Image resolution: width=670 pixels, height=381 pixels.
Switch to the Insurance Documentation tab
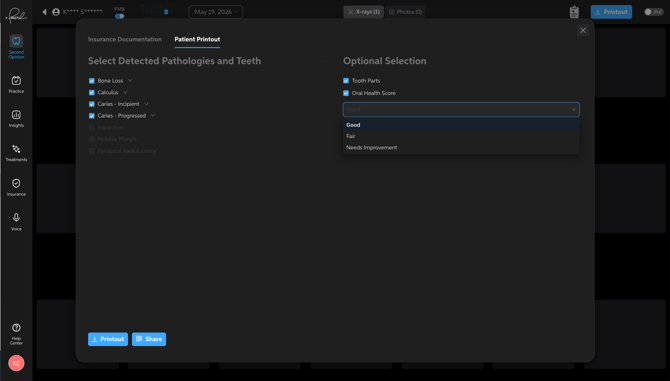click(125, 39)
